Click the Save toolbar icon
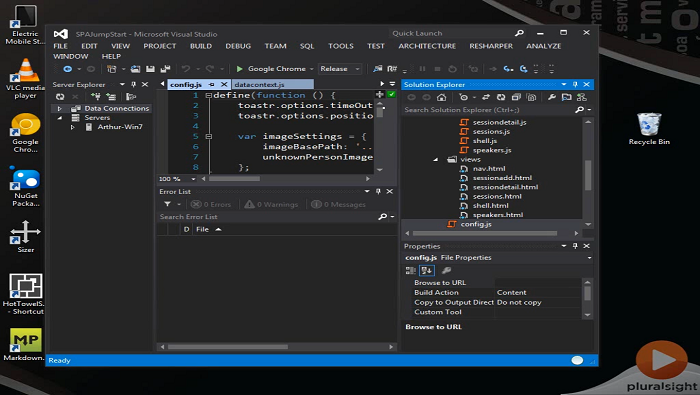Viewport: 700px width, 395px height. coord(150,69)
